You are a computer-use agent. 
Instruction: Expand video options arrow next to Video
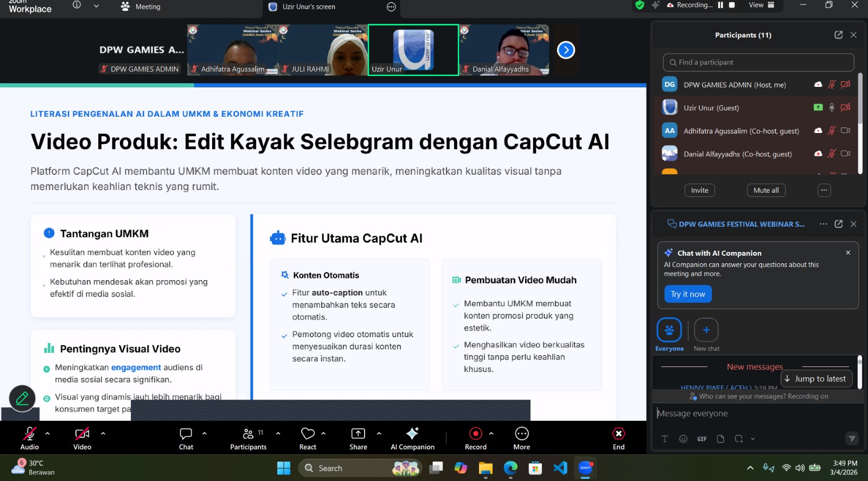tap(103, 433)
